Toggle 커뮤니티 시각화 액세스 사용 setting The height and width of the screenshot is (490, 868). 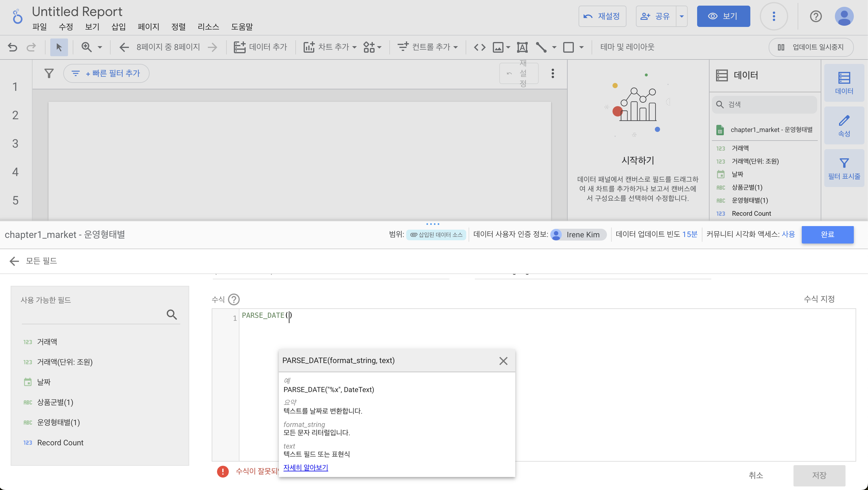tap(788, 234)
